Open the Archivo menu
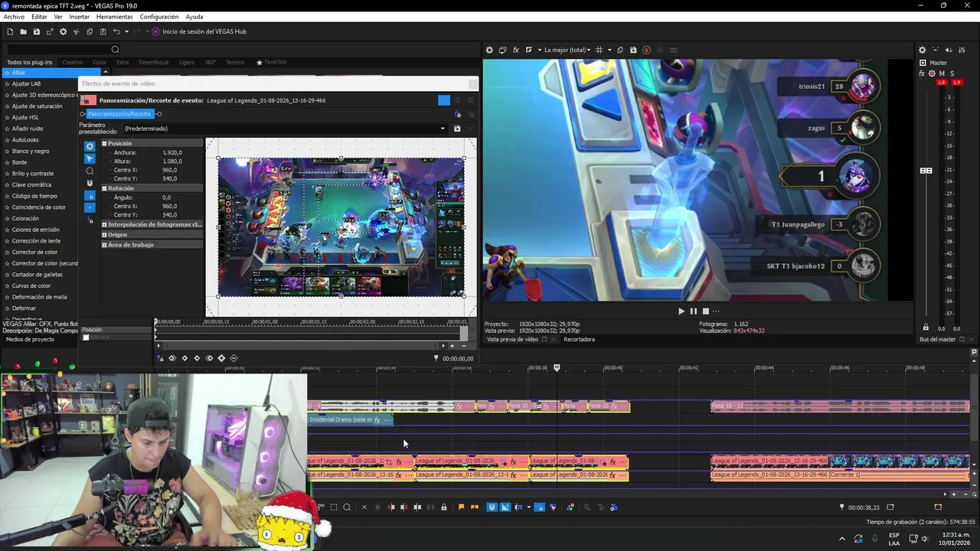This screenshot has height=551, width=980. pyautogui.click(x=14, y=17)
